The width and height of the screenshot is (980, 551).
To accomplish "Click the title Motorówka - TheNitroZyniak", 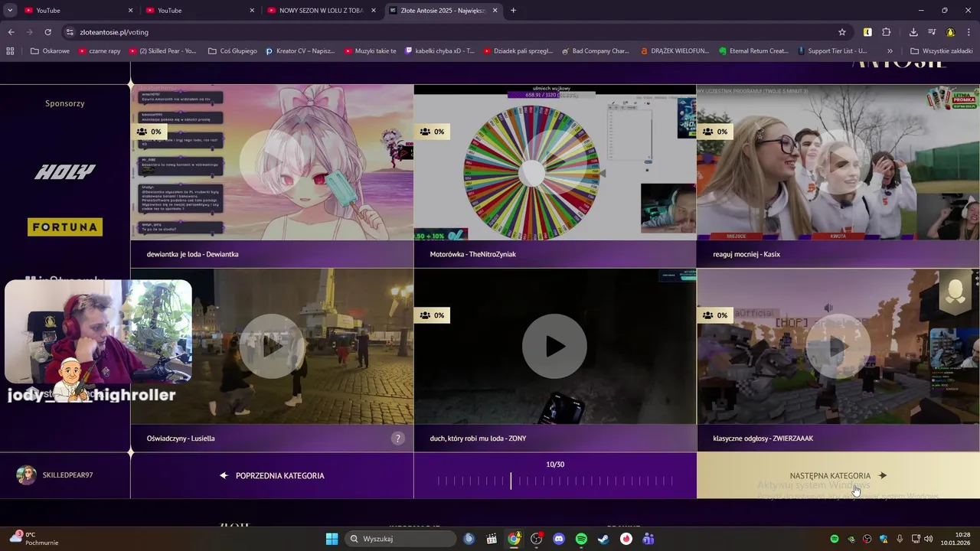I will tap(473, 254).
